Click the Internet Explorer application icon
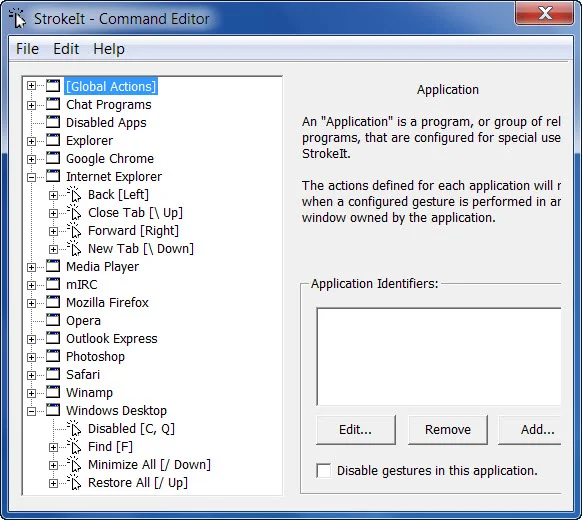The height and width of the screenshot is (520, 582). 53,176
